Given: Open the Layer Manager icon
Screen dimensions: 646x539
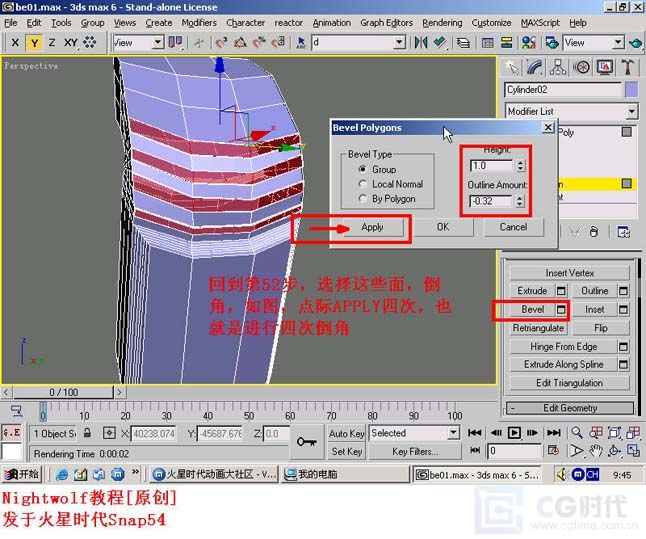Looking at the screenshot, I should click(463, 42).
